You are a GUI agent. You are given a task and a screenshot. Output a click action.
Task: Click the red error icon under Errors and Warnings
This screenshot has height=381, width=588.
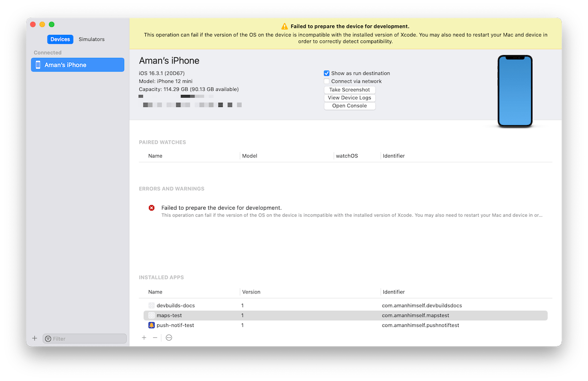[x=151, y=207]
